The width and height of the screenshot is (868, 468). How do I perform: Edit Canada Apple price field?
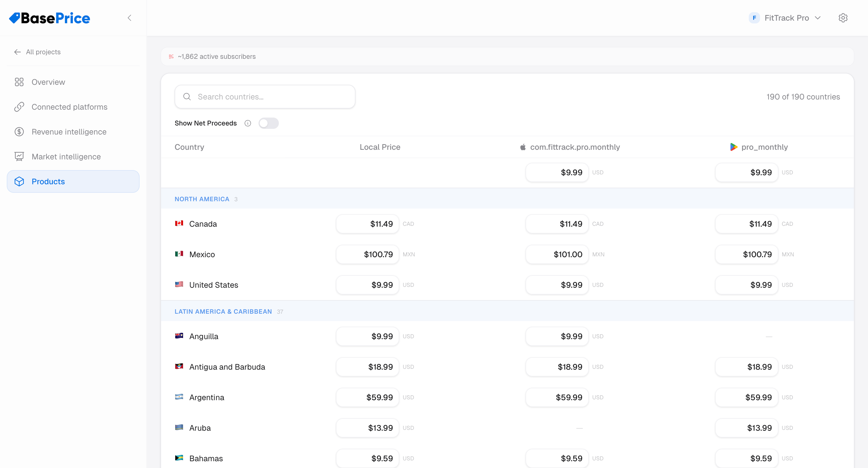[557, 224]
